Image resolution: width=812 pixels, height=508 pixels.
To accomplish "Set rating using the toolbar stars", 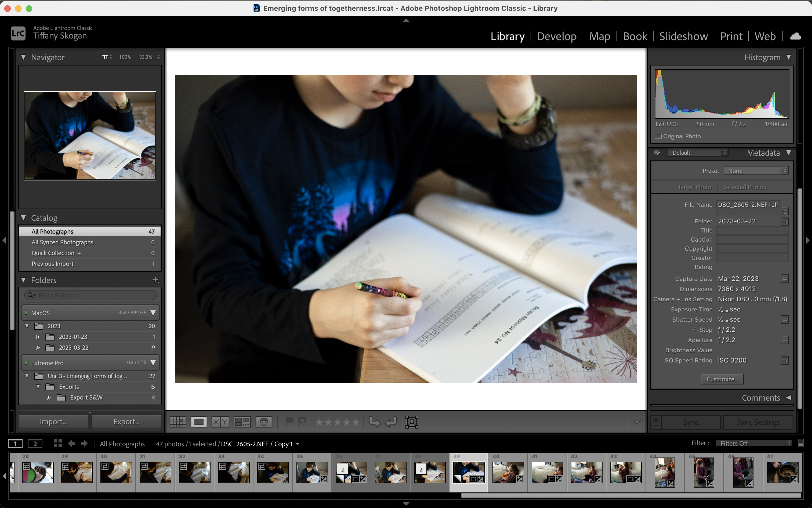I will (337, 422).
